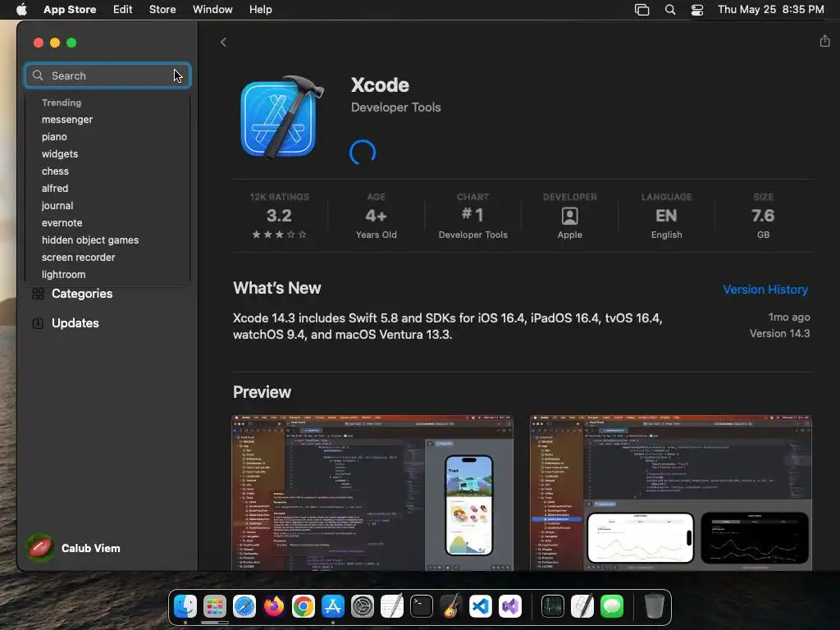Select trending search 'piano'
Image resolution: width=840 pixels, height=630 pixels.
(55, 137)
